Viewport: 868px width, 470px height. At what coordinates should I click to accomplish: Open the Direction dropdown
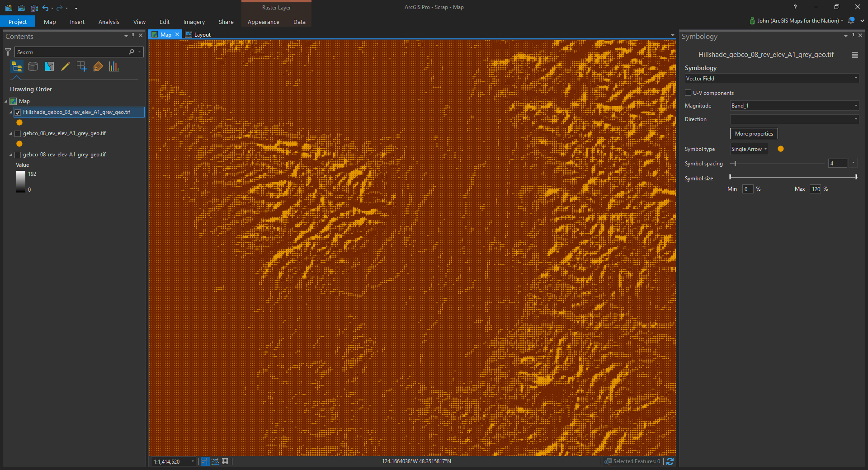[x=794, y=119]
